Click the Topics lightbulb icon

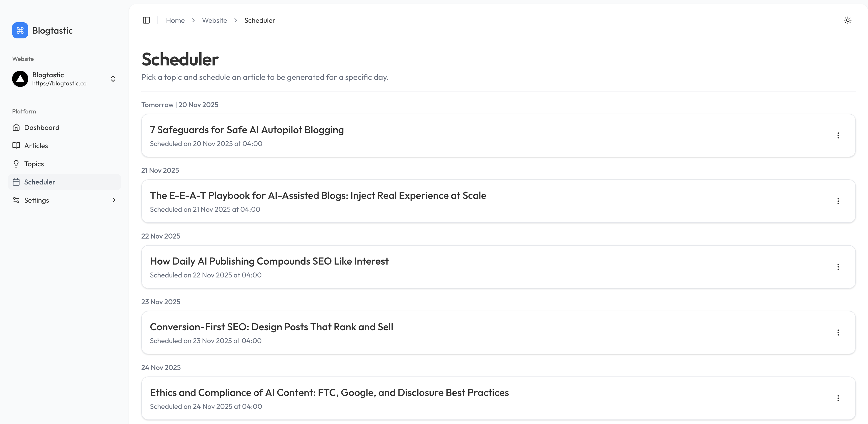(x=16, y=164)
